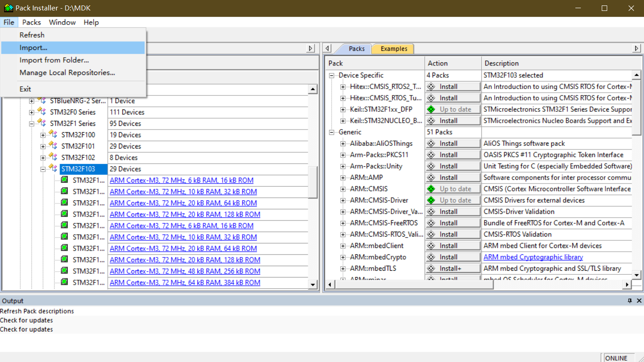Collapse the Device Specific pack group
The image size is (644, 362).
(332, 75)
